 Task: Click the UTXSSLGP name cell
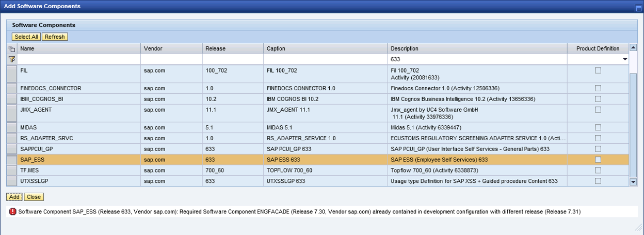pyautogui.click(x=79, y=181)
